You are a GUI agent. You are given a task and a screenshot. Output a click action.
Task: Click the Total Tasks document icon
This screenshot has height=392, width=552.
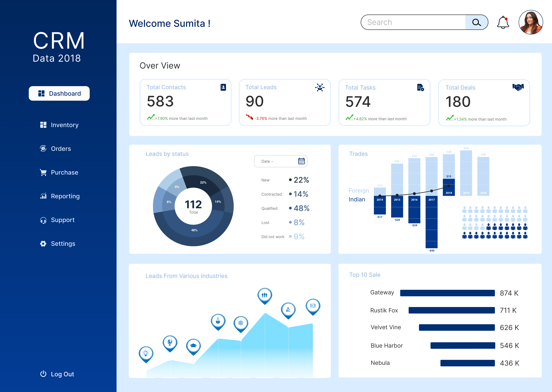point(420,87)
